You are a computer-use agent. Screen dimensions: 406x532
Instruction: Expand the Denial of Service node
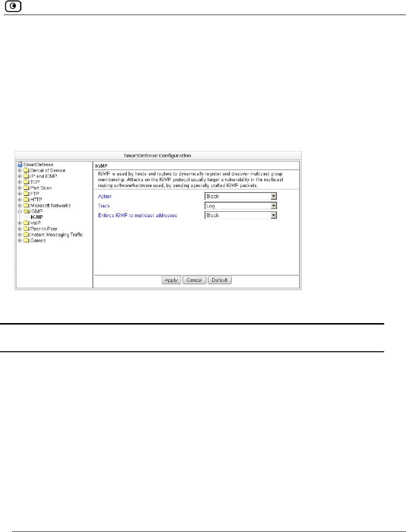20,171
